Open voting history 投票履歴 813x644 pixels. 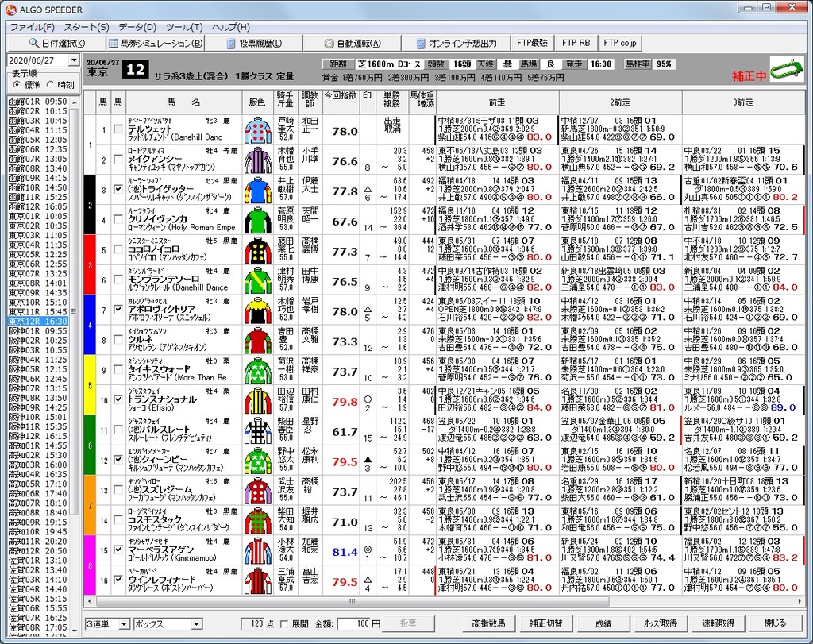[254, 44]
